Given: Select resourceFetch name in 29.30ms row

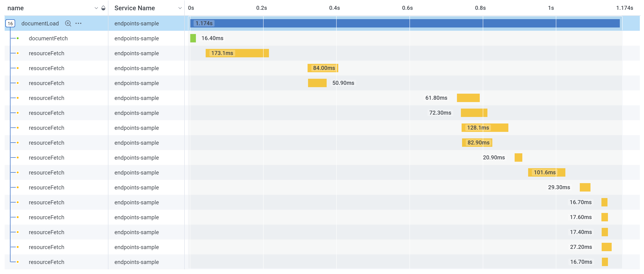Looking at the screenshot, I should (x=47, y=187).
